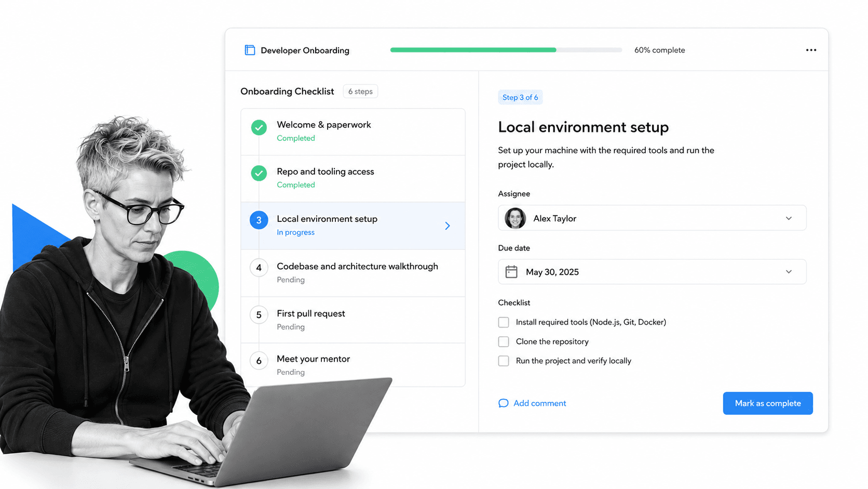This screenshot has height=489, width=868.
Task: Click Pending status under Meet your mentor
Action: 291,372
